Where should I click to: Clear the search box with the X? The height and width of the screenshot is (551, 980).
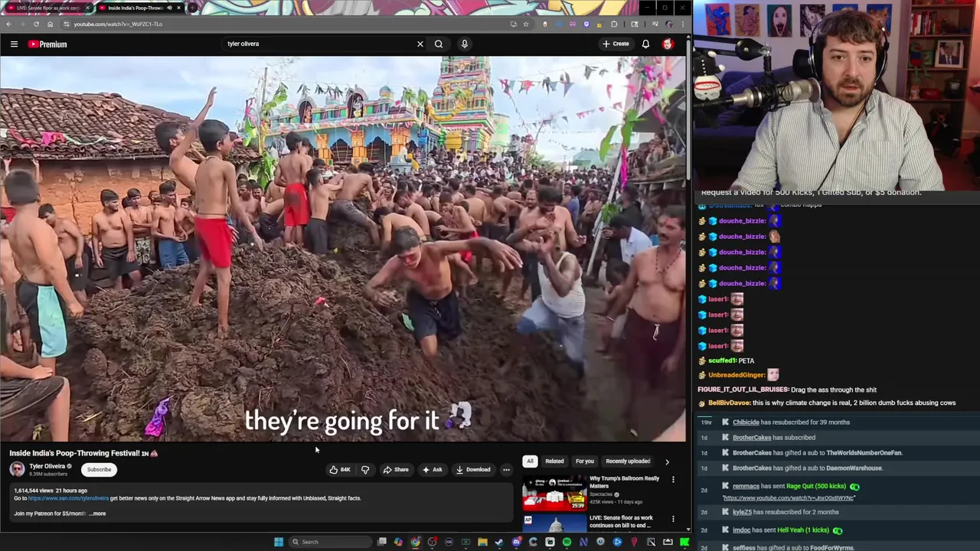(420, 44)
